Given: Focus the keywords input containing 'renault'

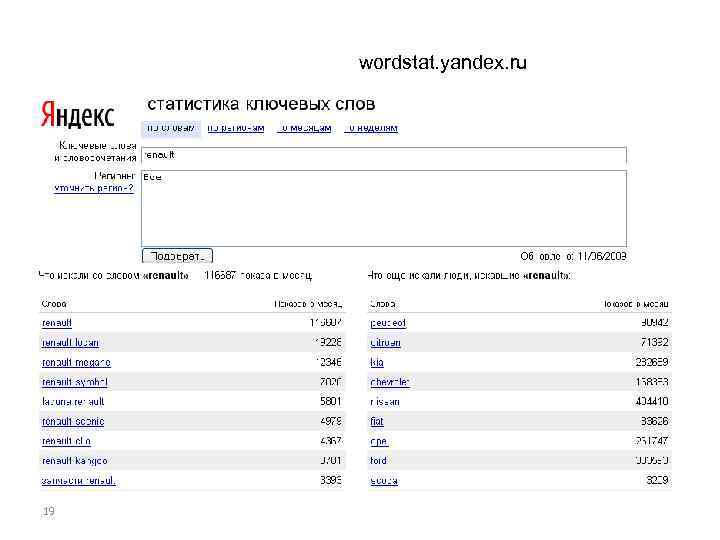Looking at the screenshot, I should [384, 156].
